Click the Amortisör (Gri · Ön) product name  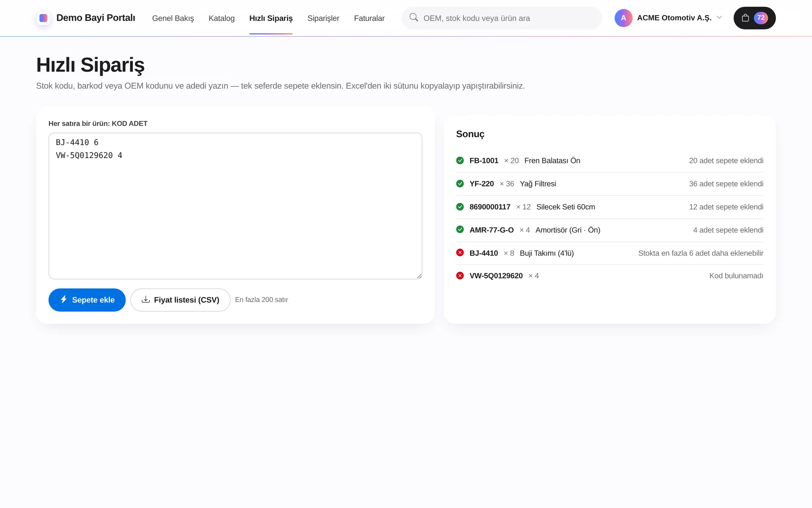tap(568, 230)
